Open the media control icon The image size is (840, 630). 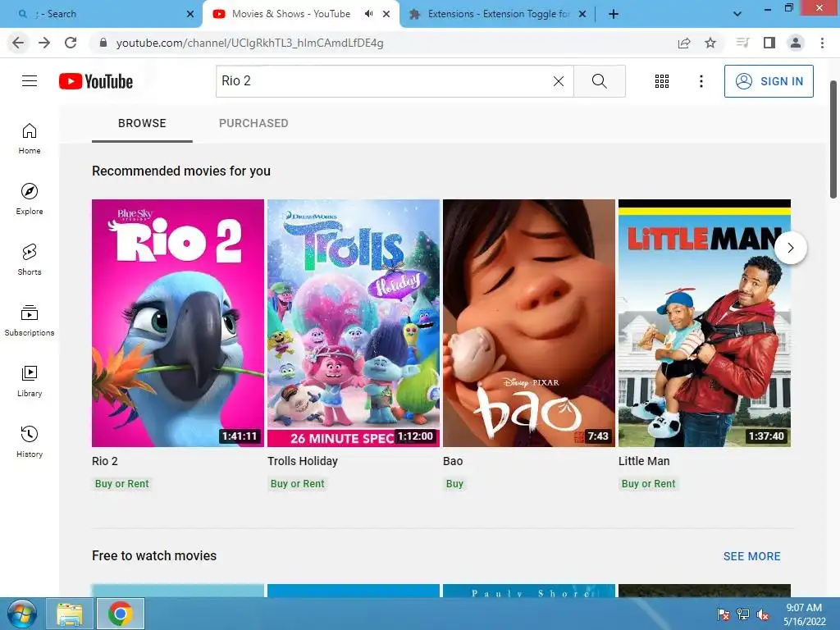click(x=742, y=43)
